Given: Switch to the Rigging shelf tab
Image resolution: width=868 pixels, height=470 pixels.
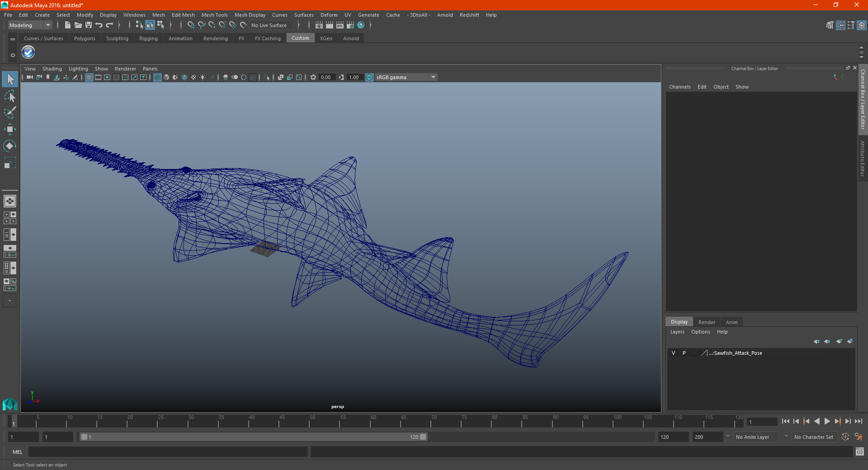Looking at the screenshot, I should tap(148, 38).
